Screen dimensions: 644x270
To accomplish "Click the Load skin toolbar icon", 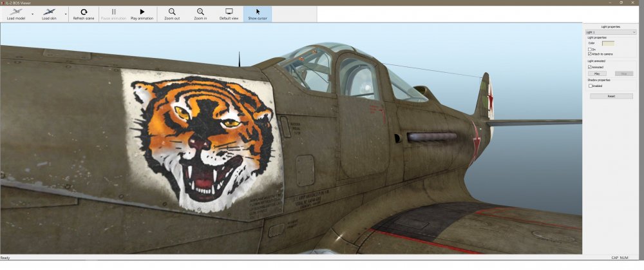I will pyautogui.click(x=50, y=14).
